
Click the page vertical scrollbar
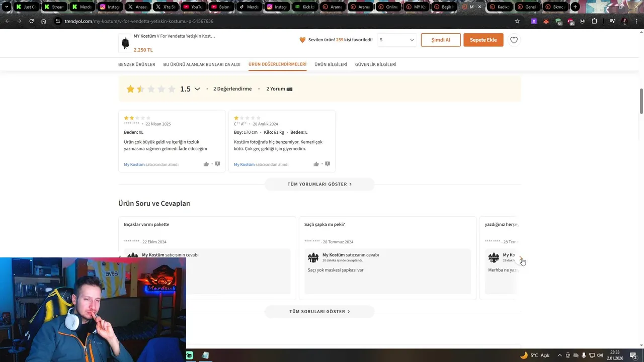pos(641,101)
